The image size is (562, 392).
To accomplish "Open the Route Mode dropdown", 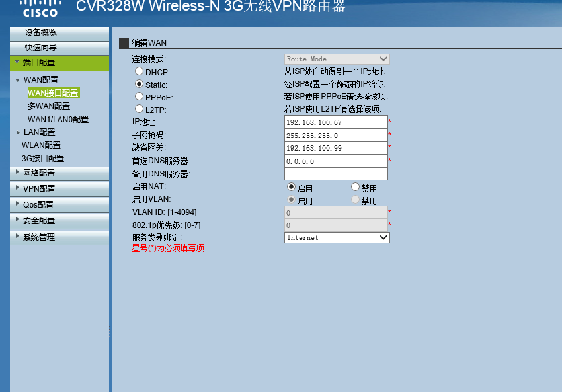I will 337,59.
